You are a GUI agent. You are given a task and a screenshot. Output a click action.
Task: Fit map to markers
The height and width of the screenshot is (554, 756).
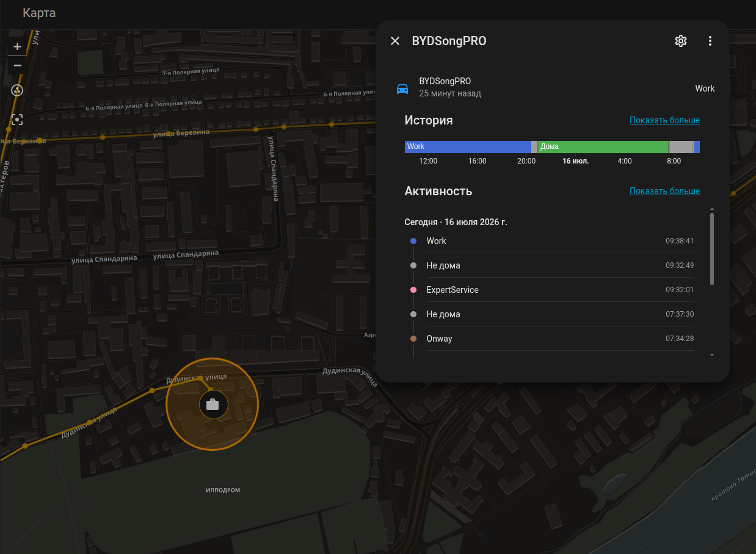point(17,120)
